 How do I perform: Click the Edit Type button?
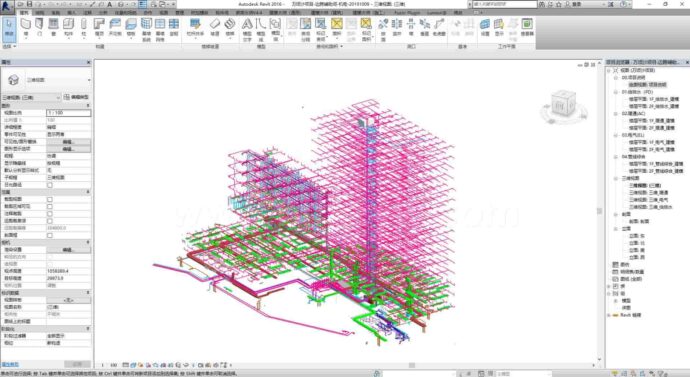(x=77, y=97)
